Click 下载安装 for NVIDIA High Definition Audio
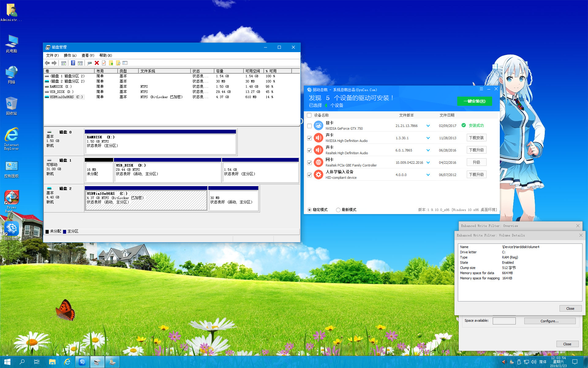The image size is (588, 368). tap(477, 138)
